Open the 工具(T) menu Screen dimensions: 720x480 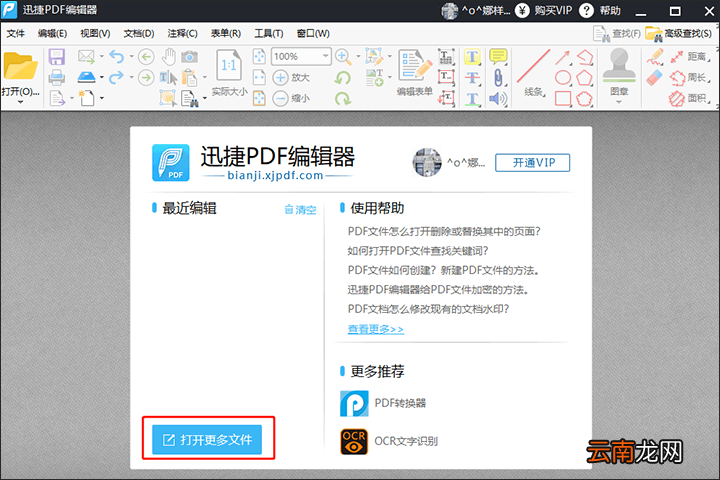(x=269, y=34)
